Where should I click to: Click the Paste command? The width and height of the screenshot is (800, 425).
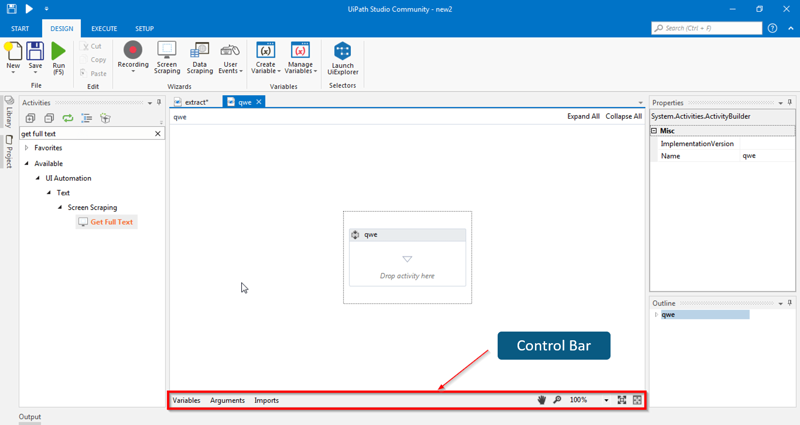[93, 73]
